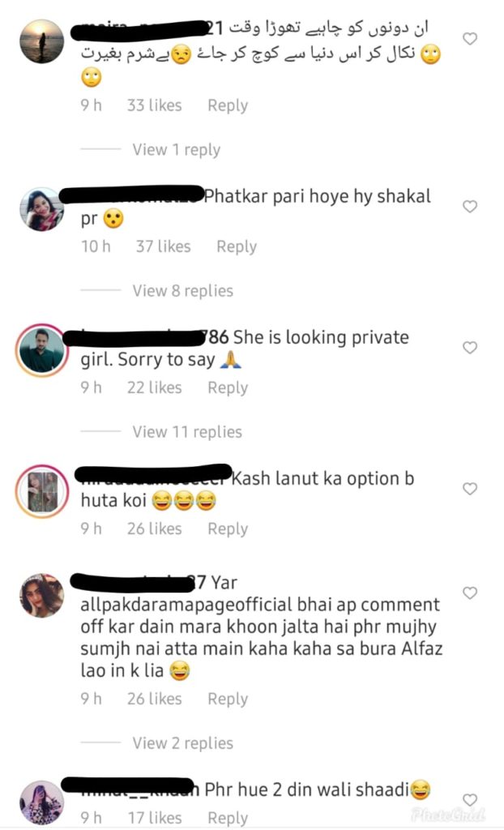Reply to the 'Kash lanut ka option' comment
The image size is (504, 830).
228,528
